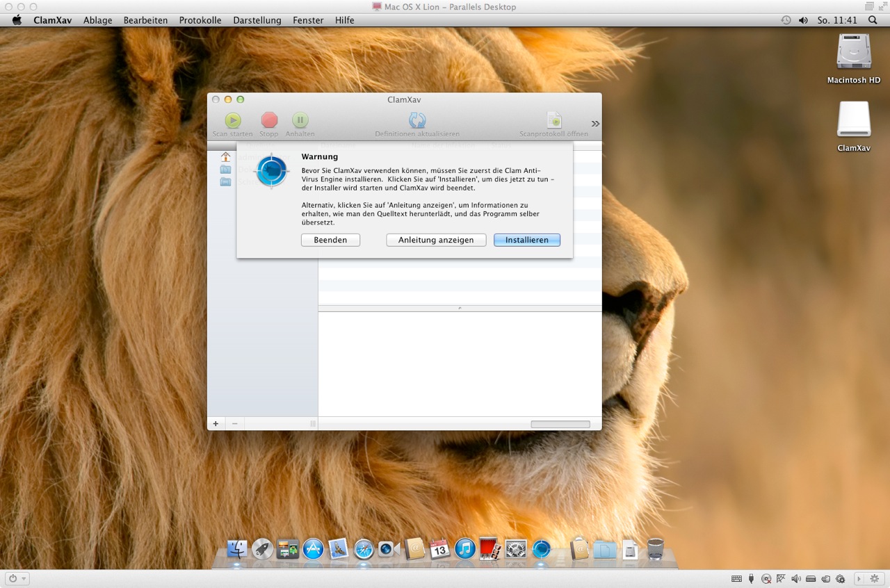Open the Apple menu
This screenshot has height=588, width=890.
coord(17,20)
